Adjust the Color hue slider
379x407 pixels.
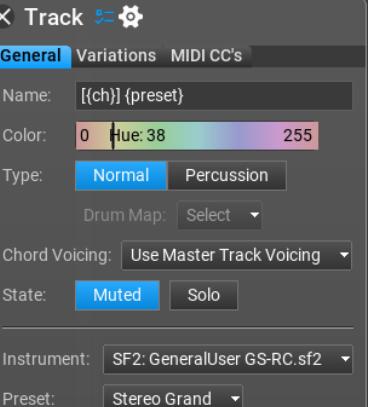click(197, 136)
